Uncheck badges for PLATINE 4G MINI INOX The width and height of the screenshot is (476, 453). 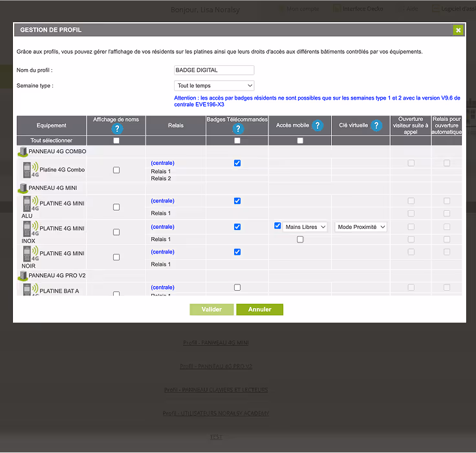point(237,227)
